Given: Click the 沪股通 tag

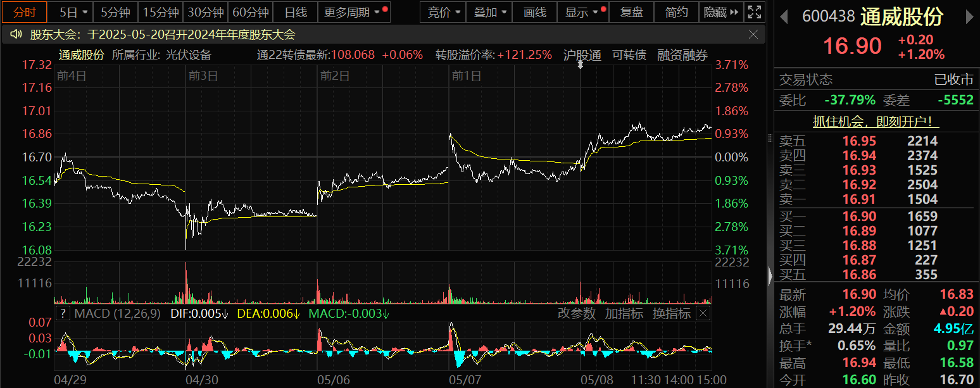Looking at the screenshot, I should point(582,55).
